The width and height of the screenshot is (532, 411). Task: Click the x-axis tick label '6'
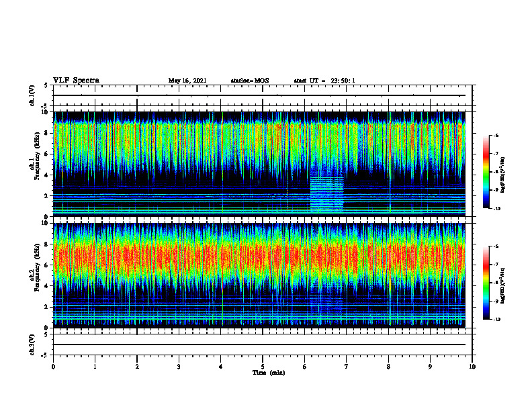[305, 367]
